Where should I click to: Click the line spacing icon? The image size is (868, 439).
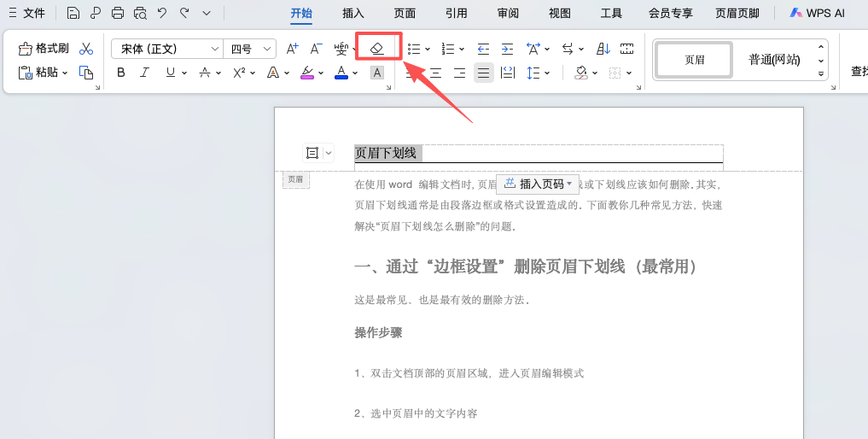point(533,73)
